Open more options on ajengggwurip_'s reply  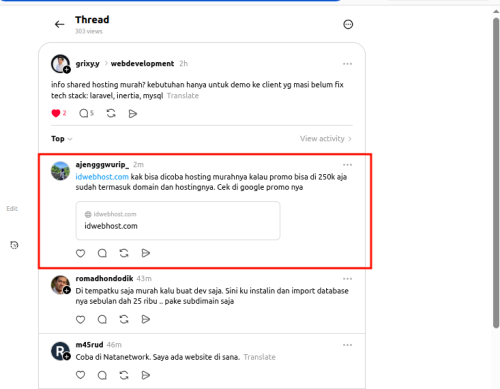click(x=347, y=165)
